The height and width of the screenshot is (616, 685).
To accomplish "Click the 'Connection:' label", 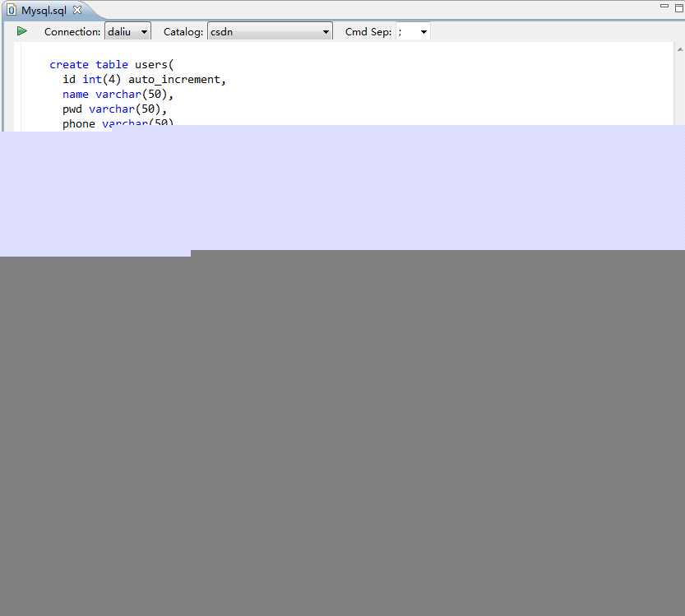I will 72,32.
